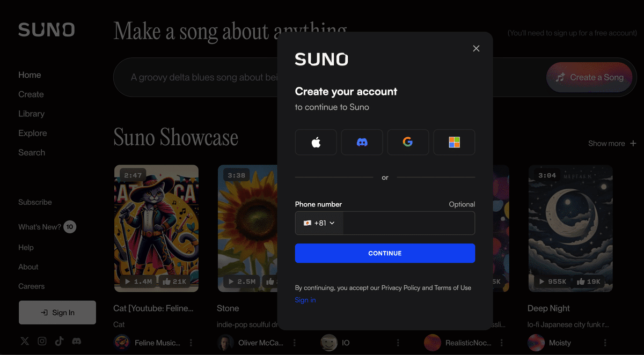Open Feline Music avatar
This screenshot has height=355, width=644.
pyautogui.click(x=122, y=343)
